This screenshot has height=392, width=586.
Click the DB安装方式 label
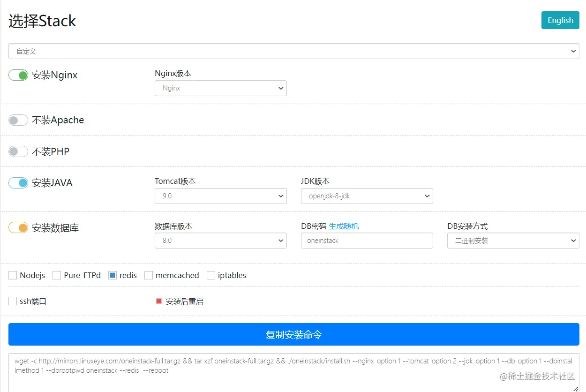point(467,226)
